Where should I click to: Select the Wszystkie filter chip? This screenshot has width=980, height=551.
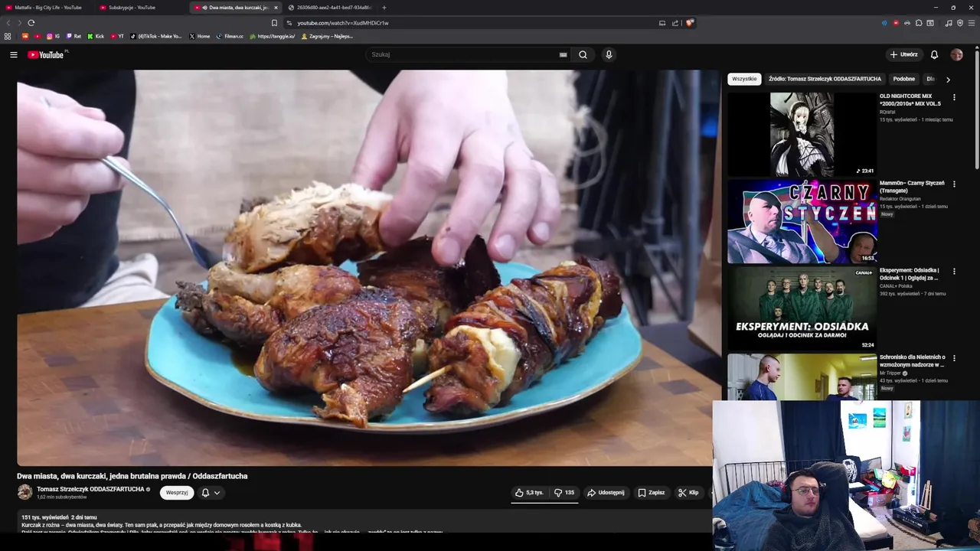744,79
